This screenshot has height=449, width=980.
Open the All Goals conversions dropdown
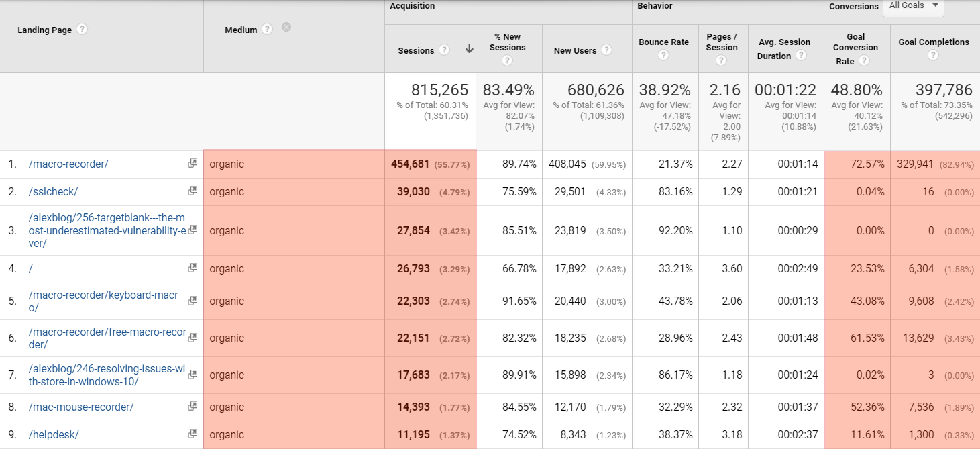pyautogui.click(x=913, y=6)
